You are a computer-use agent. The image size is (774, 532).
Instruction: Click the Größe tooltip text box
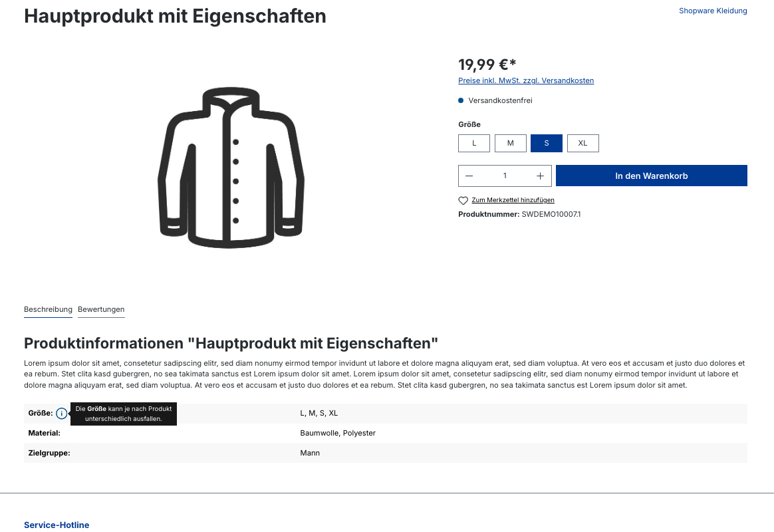pyautogui.click(x=124, y=414)
